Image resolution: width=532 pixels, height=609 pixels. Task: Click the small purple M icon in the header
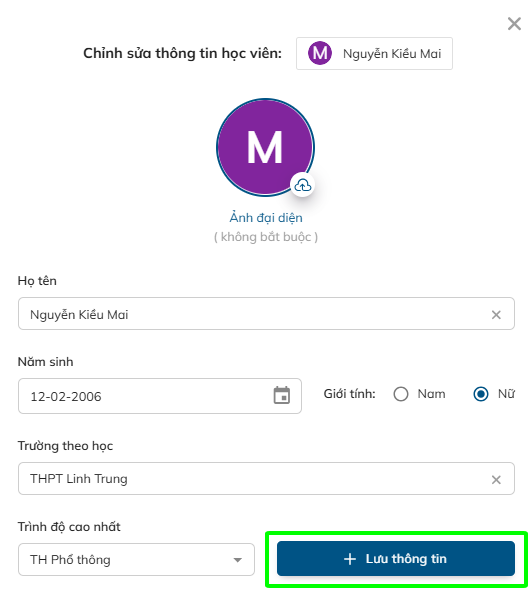pyautogui.click(x=320, y=53)
